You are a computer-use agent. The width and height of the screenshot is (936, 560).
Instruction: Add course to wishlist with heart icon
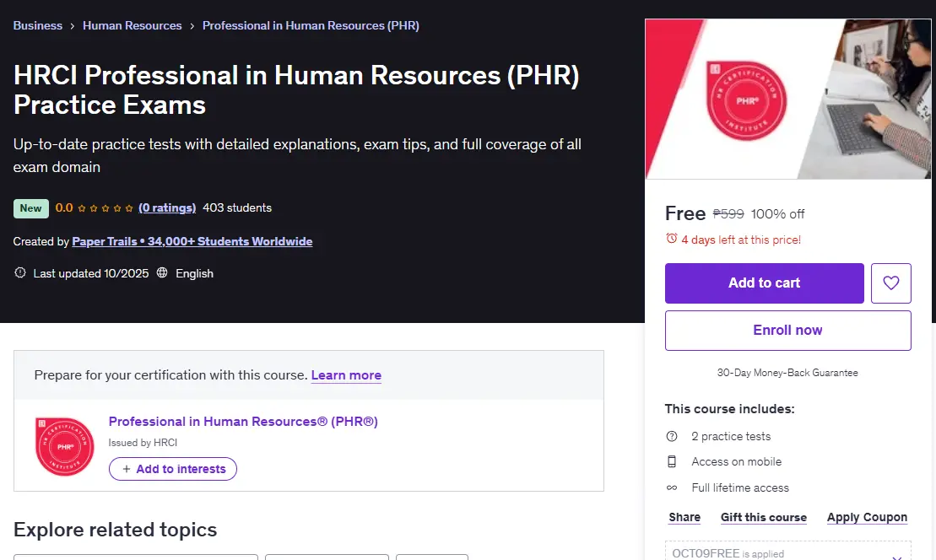(890, 283)
